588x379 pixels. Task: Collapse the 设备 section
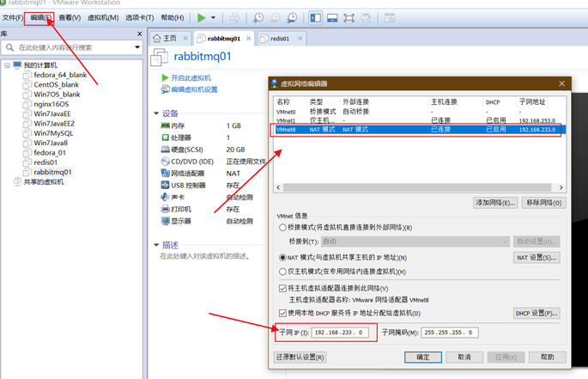click(x=156, y=113)
